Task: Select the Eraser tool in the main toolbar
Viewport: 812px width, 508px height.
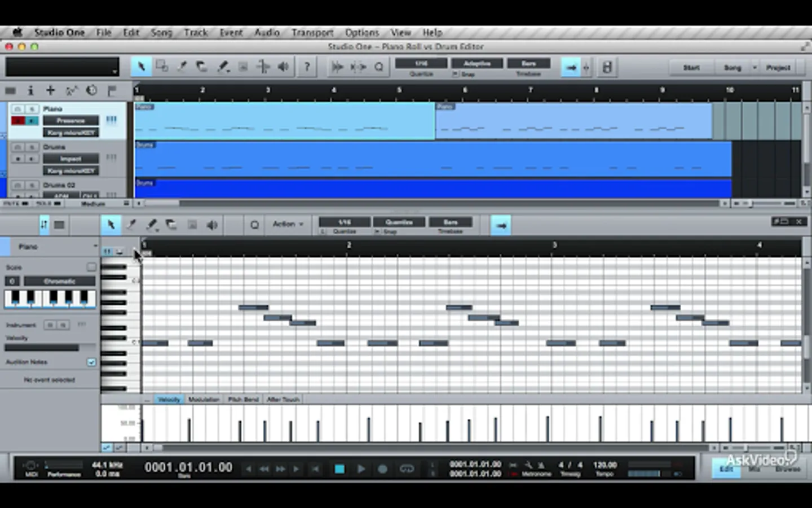Action: 202,67
